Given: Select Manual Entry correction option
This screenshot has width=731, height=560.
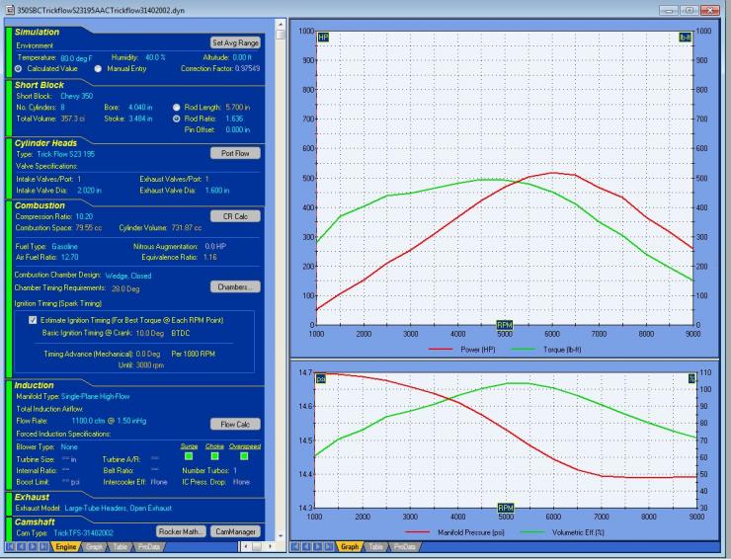Looking at the screenshot, I should coord(98,68).
